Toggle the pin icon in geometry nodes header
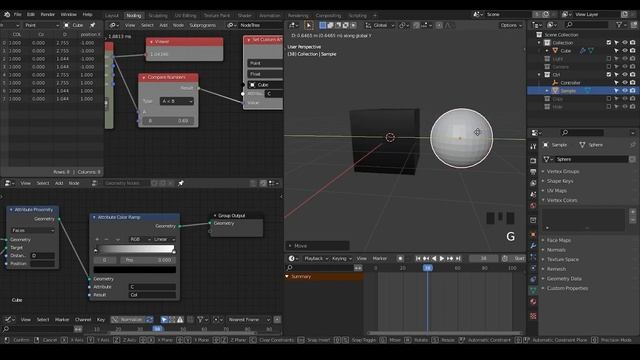 181,183
